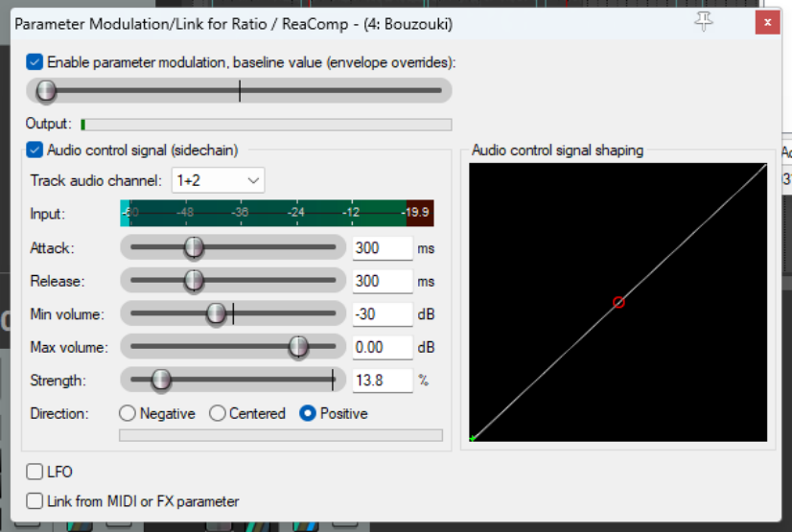Click the Strength slider knob
792x532 pixels.
[x=161, y=380]
